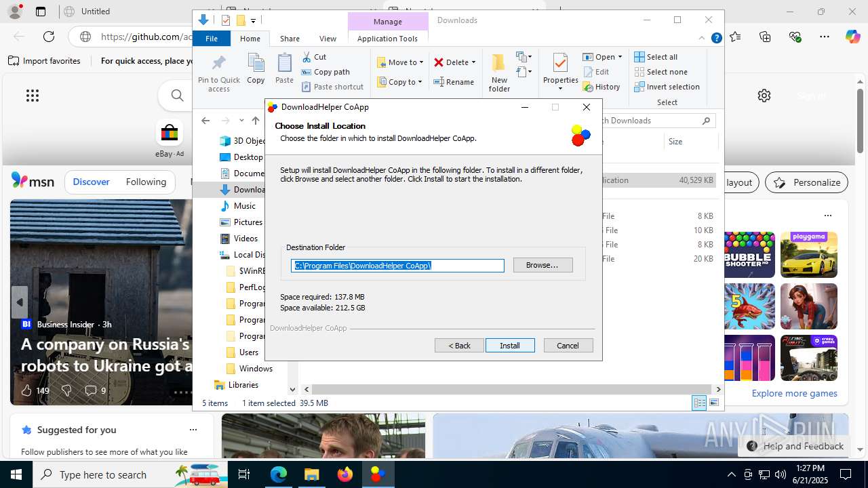Like the Business Insider article thumbs-up
This screenshot has height=488, width=868.
click(26, 390)
